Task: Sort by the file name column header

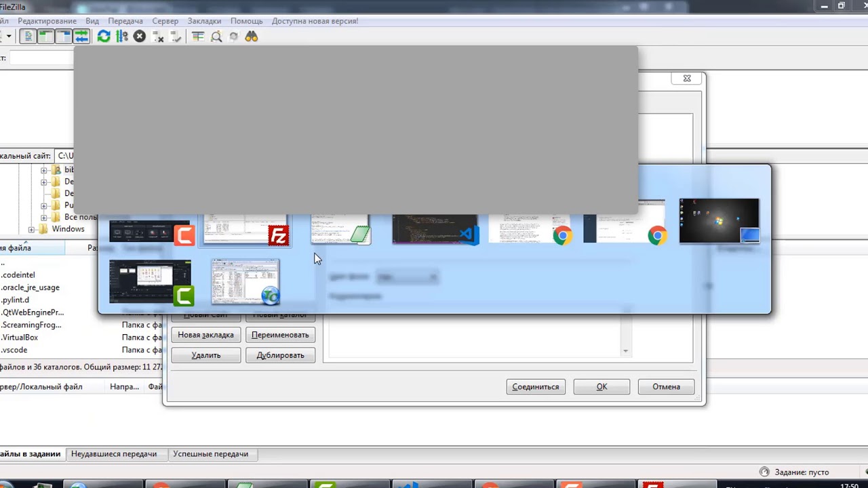Action: [x=32, y=248]
